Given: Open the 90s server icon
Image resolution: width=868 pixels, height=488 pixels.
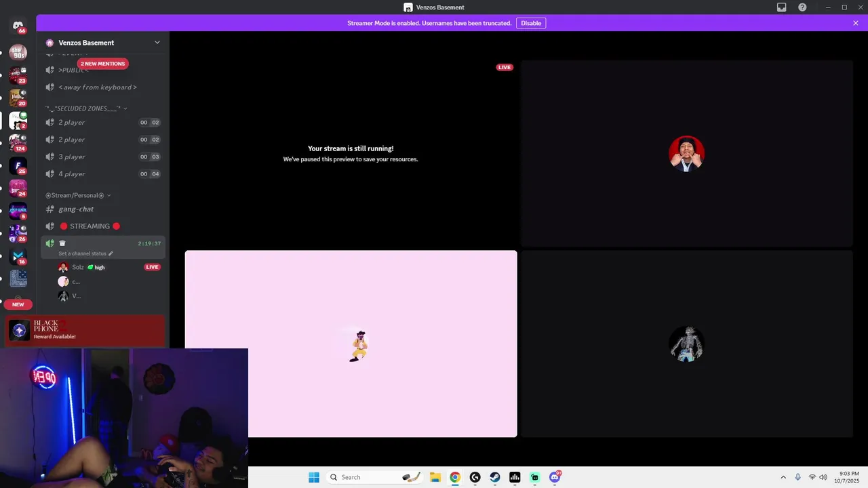Looking at the screenshot, I should point(18,52).
